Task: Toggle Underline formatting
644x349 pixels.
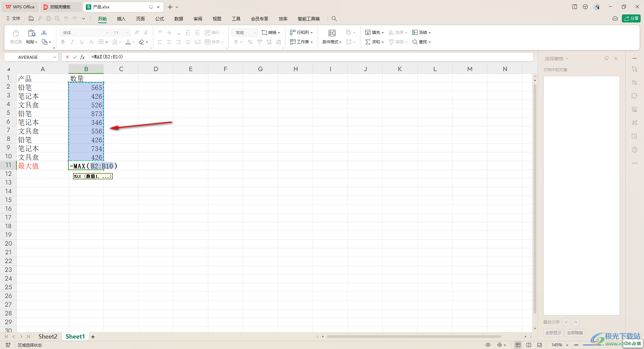Action: point(82,42)
